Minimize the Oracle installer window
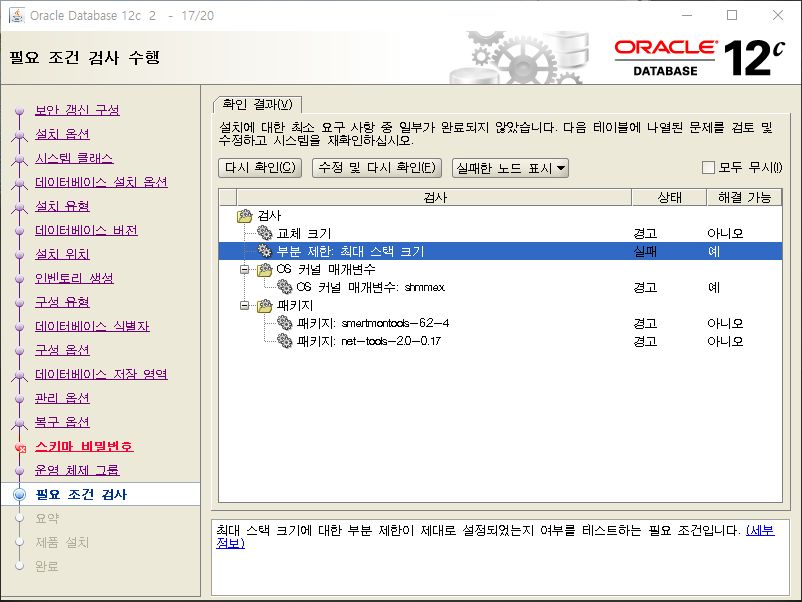 pyautogui.click(x=687, y=15)
